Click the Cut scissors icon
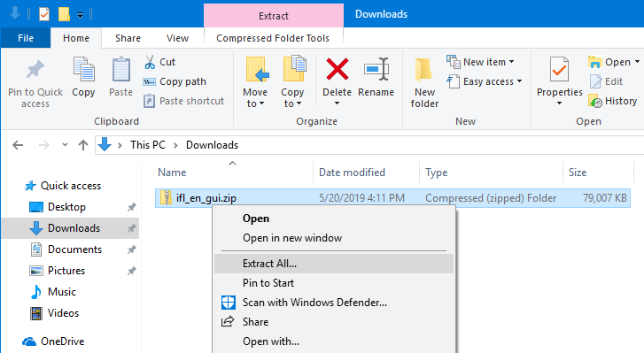Screen dimensions: 644x353 click(150, 62)
